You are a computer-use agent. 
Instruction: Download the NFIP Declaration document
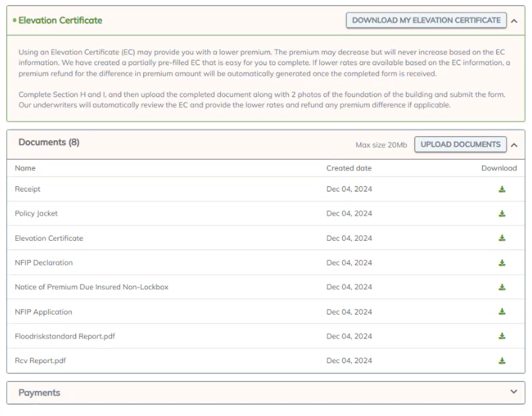(502, 263)
